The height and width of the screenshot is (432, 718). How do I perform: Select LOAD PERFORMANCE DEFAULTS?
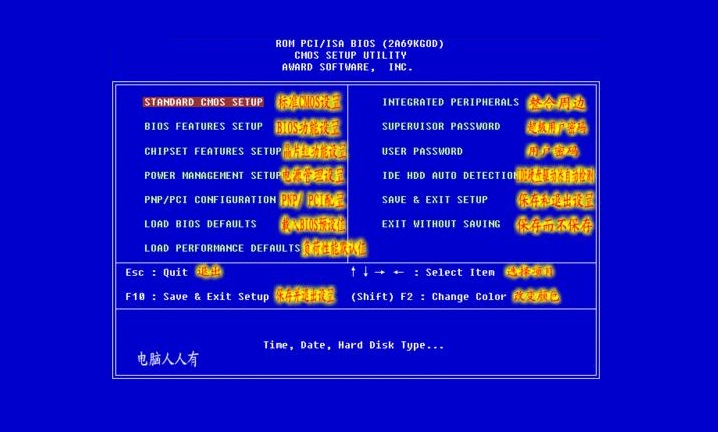point(222,248)
